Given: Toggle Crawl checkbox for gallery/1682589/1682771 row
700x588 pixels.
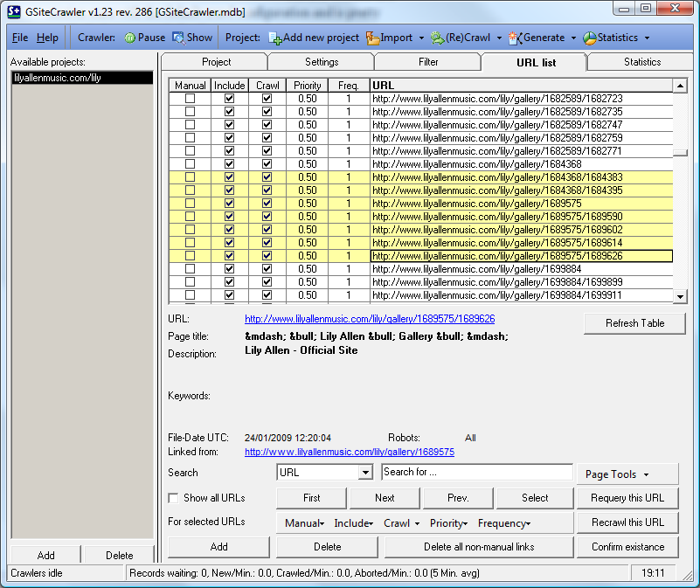Looking at the screenshot, I should click(267, 151).
